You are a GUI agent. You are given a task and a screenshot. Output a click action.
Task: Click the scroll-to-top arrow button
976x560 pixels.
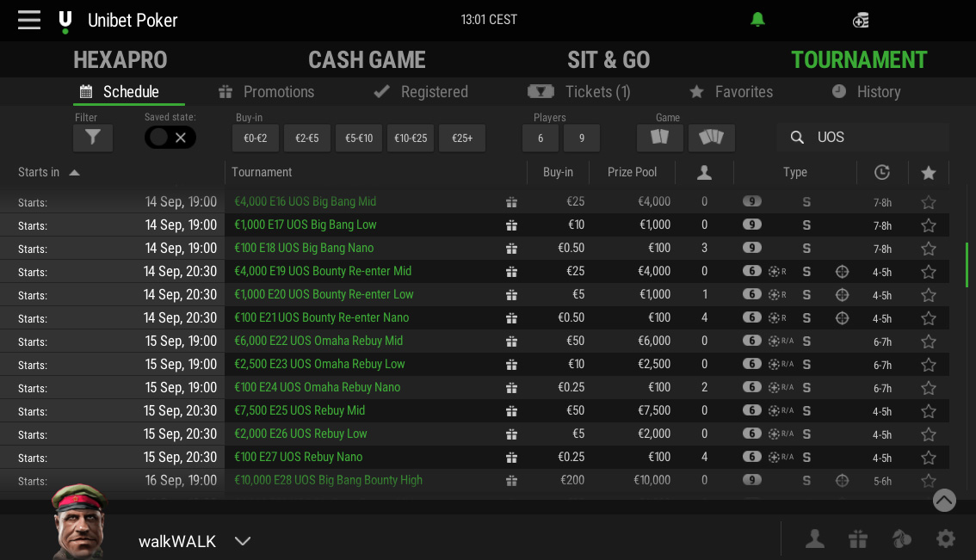click(x=944, y=501)
